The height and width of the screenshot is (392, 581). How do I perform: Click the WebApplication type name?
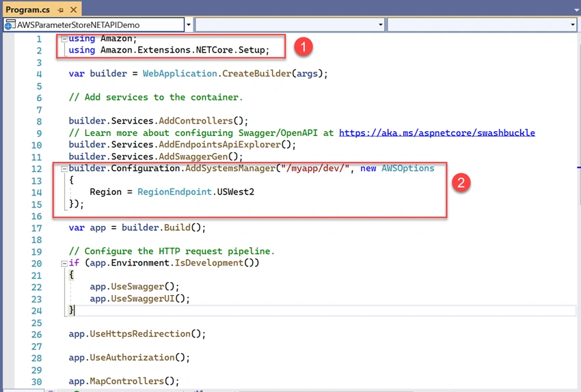click(180, 74)
